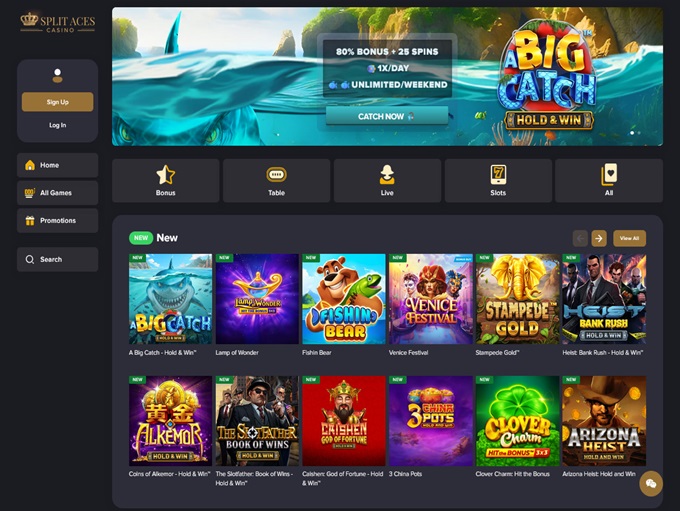680x511 pixels.
Task: Open All Games in the sidebar
Action: (x=57, y=193)
